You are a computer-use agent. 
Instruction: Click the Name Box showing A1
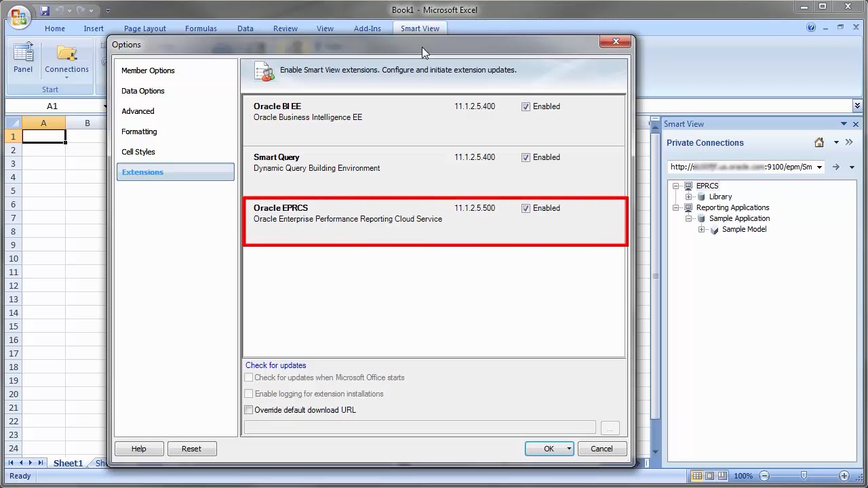(x=53, y=106)
